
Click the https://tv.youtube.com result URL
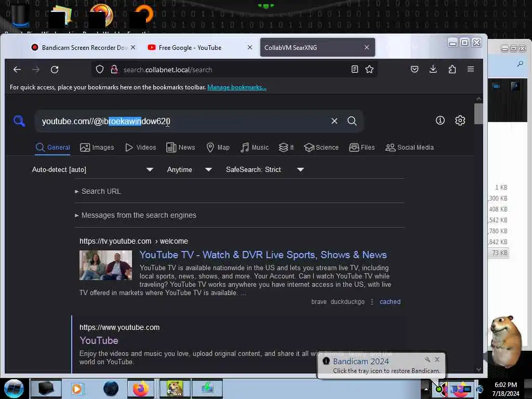pyautogui.click(x=134, y=241)
